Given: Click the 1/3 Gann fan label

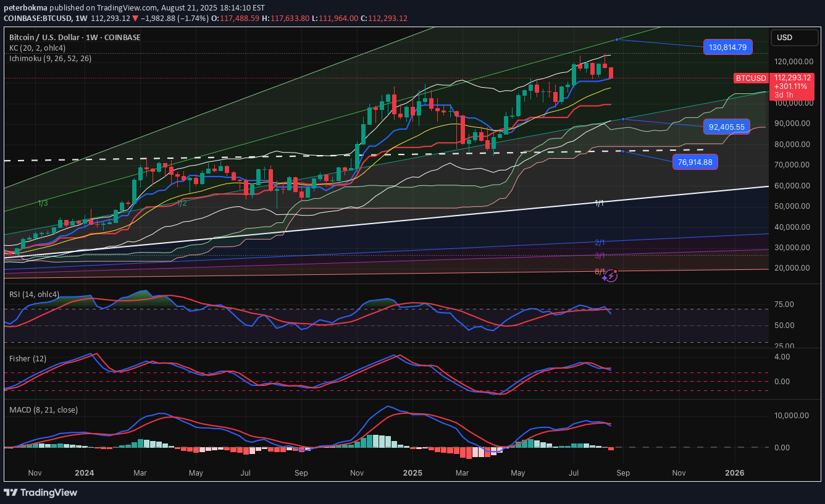Looking at the screenshot, I should tap(43, 203).
